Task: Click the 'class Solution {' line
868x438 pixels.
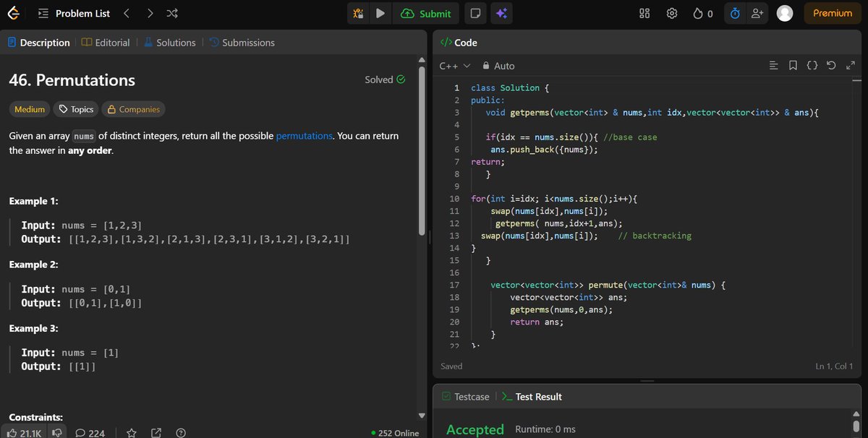Action: [x=510, y=87]
